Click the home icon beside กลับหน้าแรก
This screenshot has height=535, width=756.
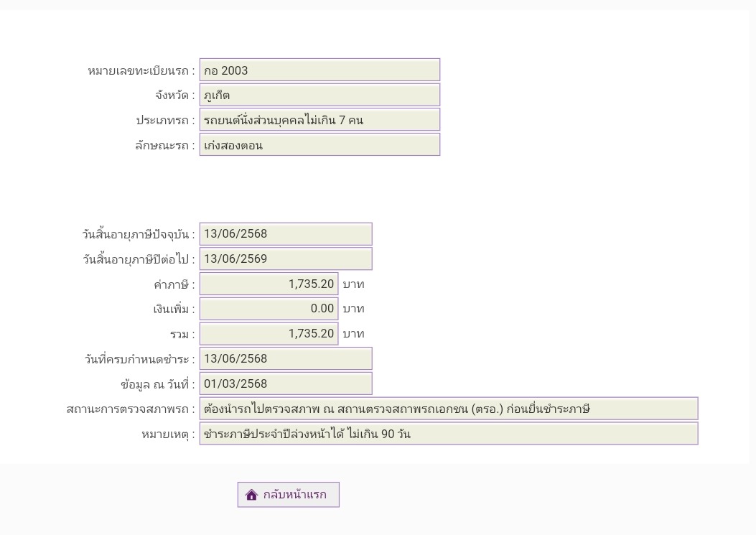[251, 495]
